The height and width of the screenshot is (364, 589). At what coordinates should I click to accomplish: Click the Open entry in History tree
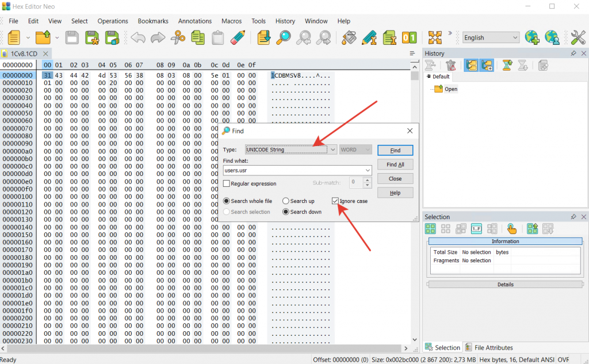(x=451, y=89)
